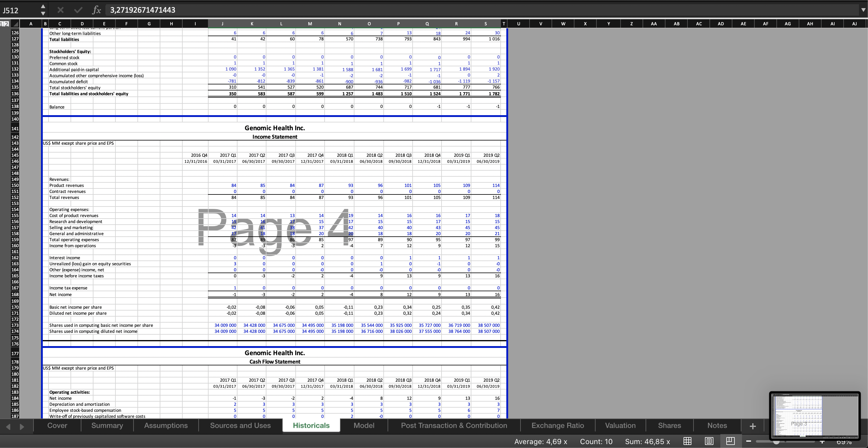The image size is (868, 448).
Task: Click 2016 Q4 column heading
Action: tap(199, 155)
